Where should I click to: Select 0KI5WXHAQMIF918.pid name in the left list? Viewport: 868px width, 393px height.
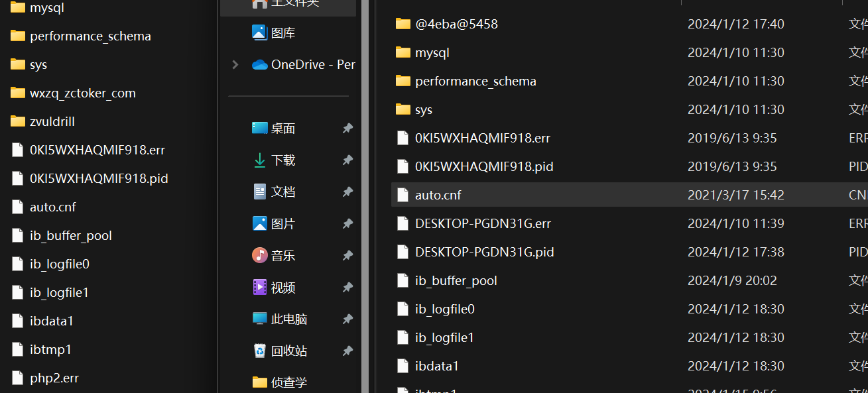[99, 178]
